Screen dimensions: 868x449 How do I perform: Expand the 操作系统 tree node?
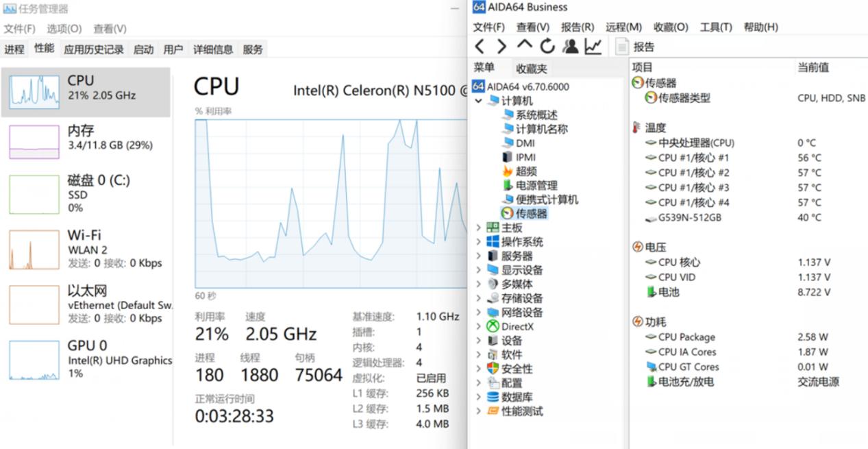(x=478, y=241)
